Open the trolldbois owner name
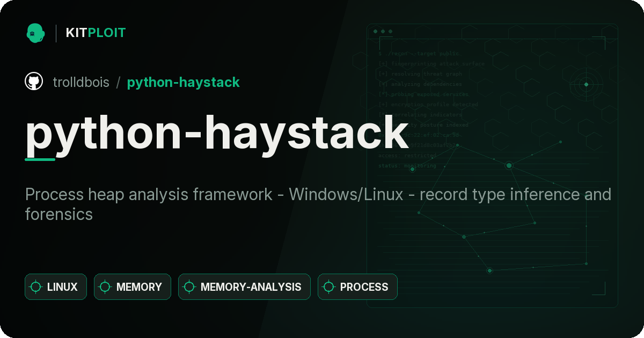Image resolution: width=644 pixels, height=338 pixels. tap(81, 82)
